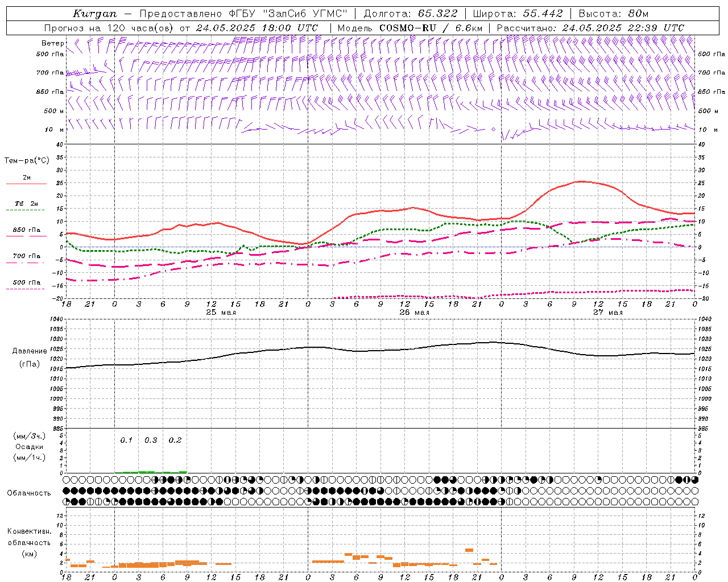Screen dimensions: 728x582
Task: Click the '25 мая' date label
Action: [x=221, y=313]
